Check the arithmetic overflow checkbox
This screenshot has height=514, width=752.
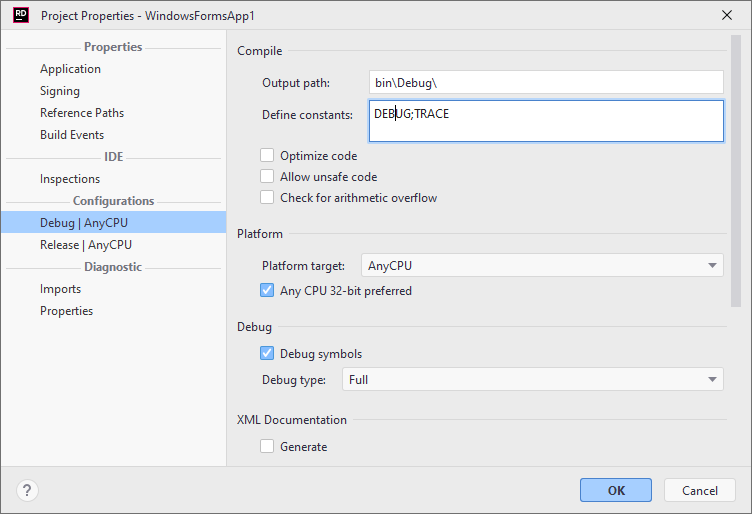pos(267,198)
